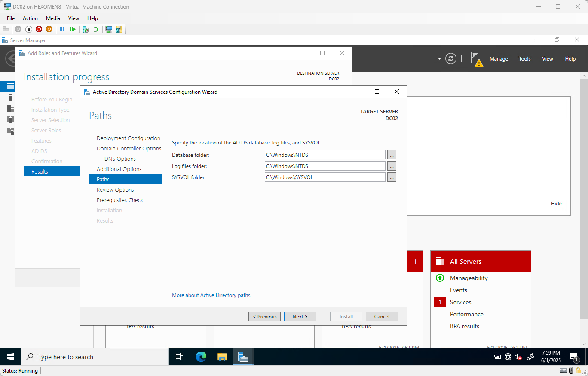Open Server Manager's Help menu

570,59
